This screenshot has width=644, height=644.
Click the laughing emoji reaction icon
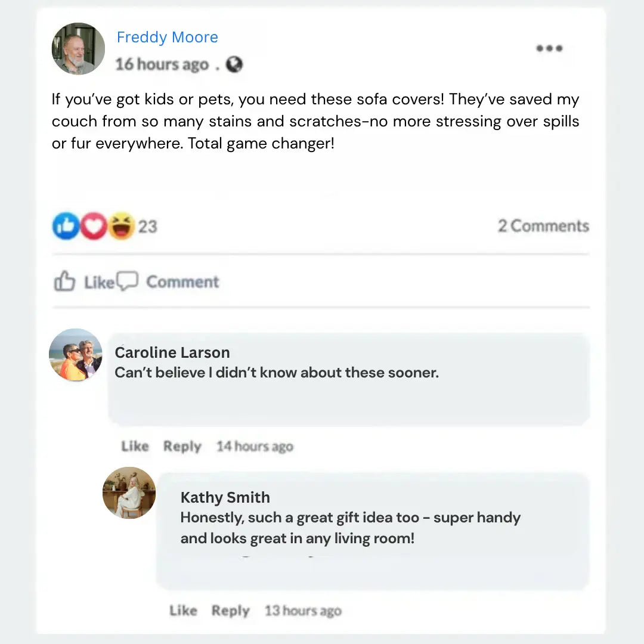121,226
